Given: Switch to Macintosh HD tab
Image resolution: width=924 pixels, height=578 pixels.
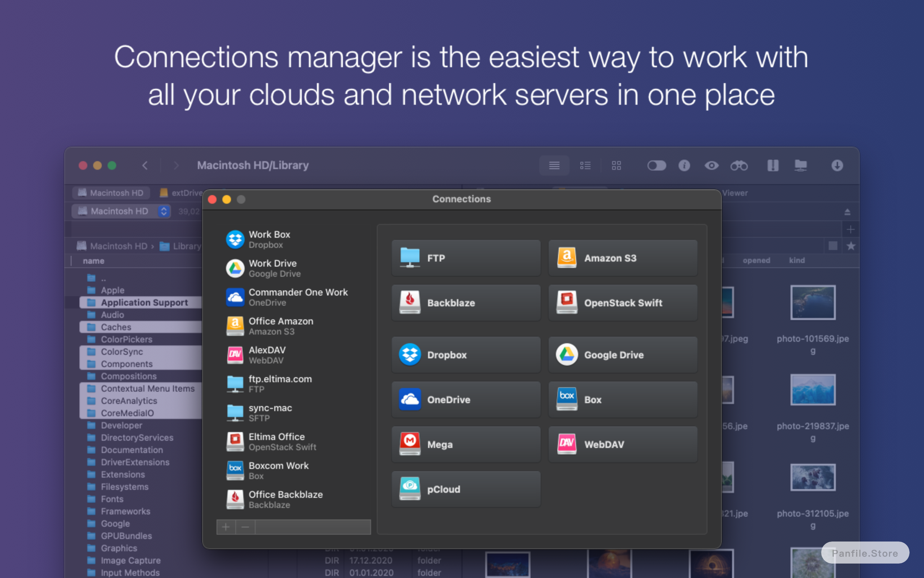Looking at the screenshot, I should pyautogui.click(x=111, y=193).
